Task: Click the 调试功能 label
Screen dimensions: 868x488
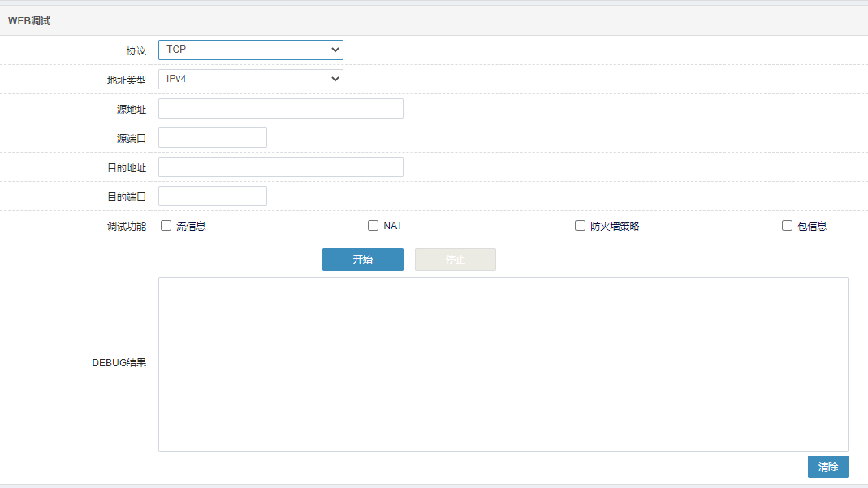Action: (126, 227)
